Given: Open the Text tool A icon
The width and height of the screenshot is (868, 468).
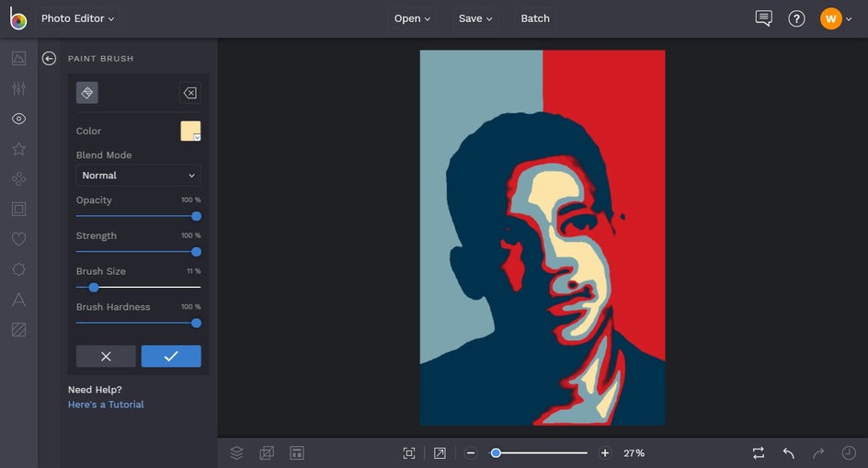Looking at the screenshot, I should [x=18, y=300].
